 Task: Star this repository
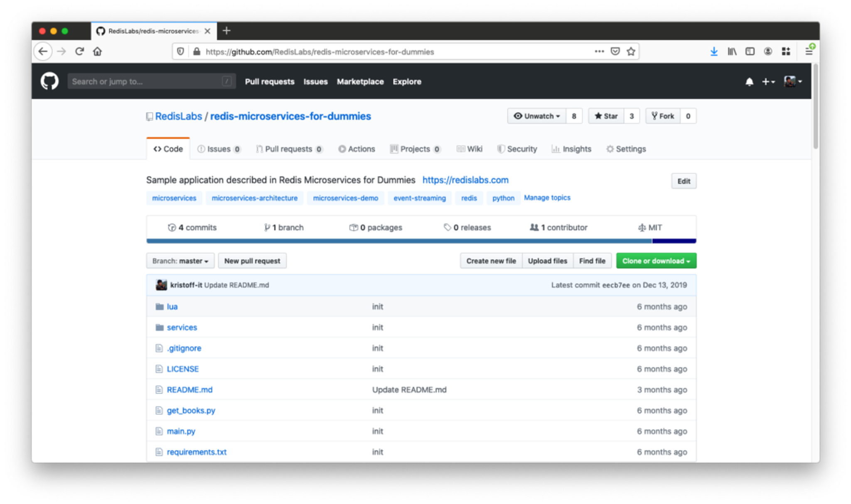606,116
